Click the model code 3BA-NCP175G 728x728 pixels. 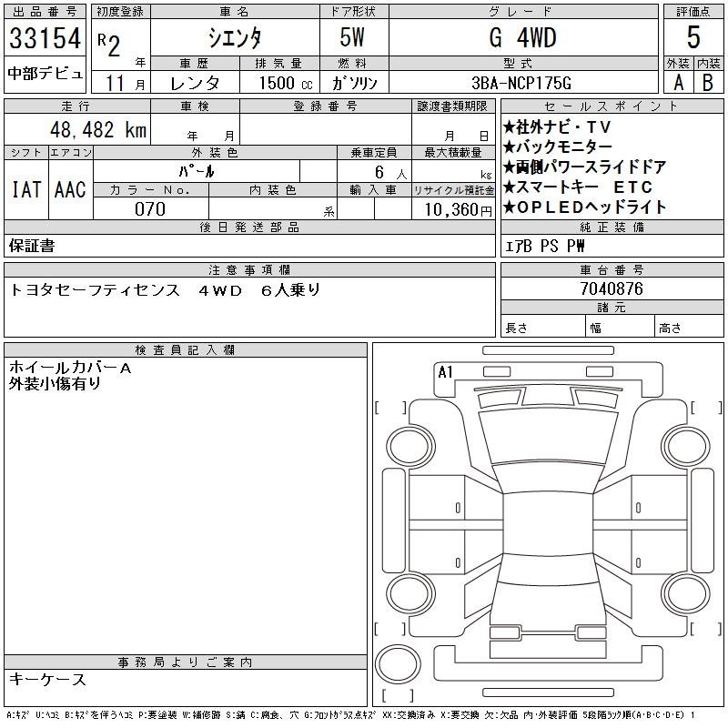pyautogui.click(x=521, y=84)
